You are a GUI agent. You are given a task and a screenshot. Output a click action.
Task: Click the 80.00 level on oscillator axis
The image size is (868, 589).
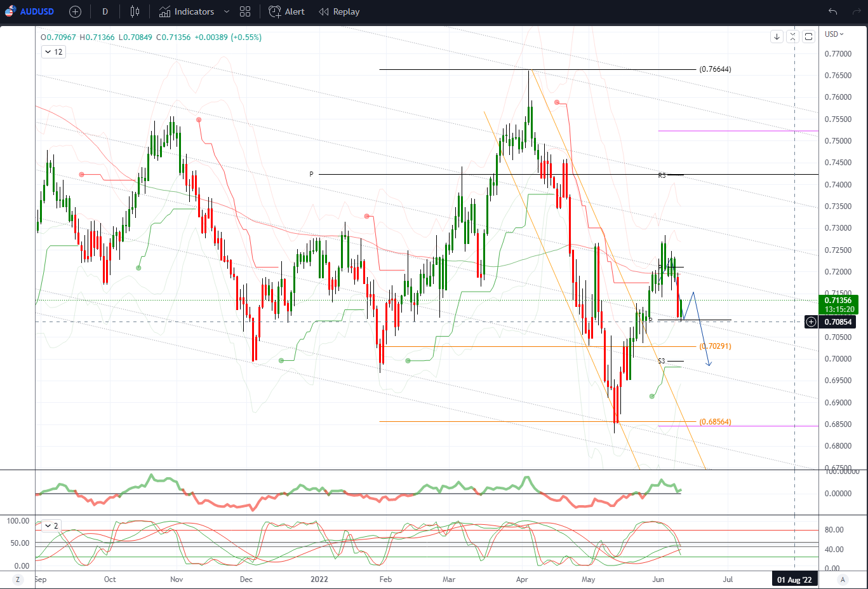coord(834,530)
